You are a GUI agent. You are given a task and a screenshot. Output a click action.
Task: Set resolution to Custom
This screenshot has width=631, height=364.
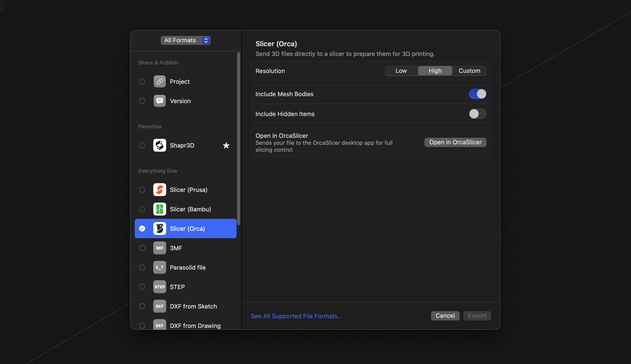tap(469, 71)
